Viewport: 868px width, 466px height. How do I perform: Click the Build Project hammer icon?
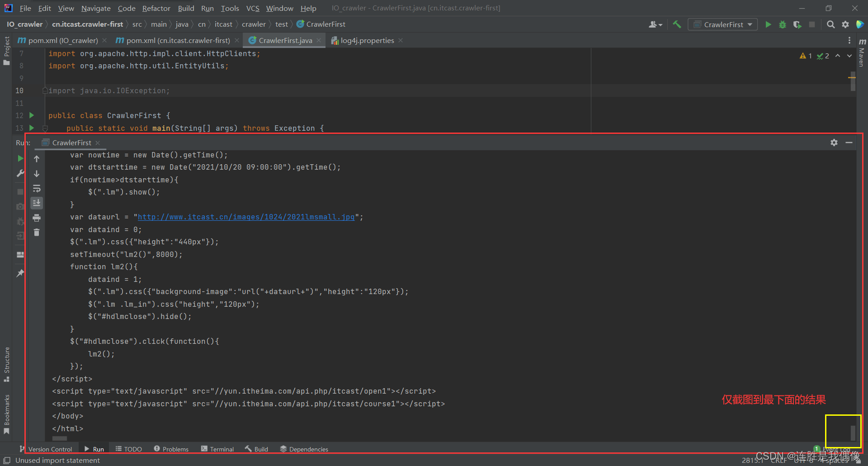click(x=677, y=24)
